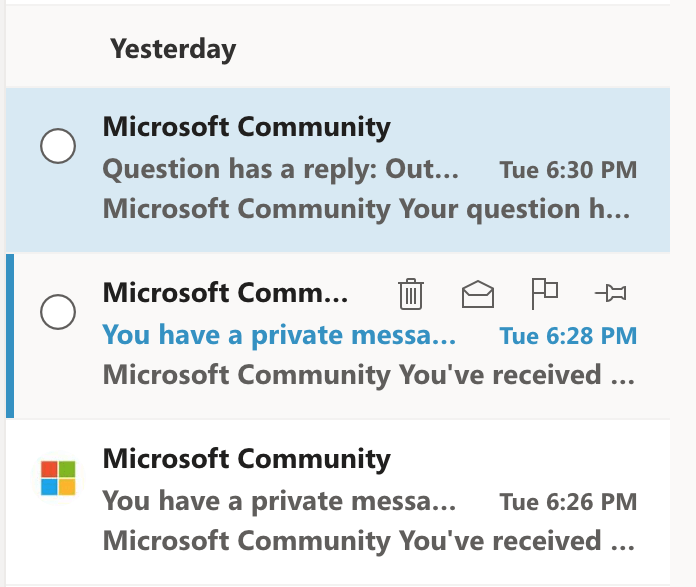The height and width of the screenshot is (587, 696).
Task: Tick the selection circle of the 6:28 PM email
Action: tap(58, 312)
